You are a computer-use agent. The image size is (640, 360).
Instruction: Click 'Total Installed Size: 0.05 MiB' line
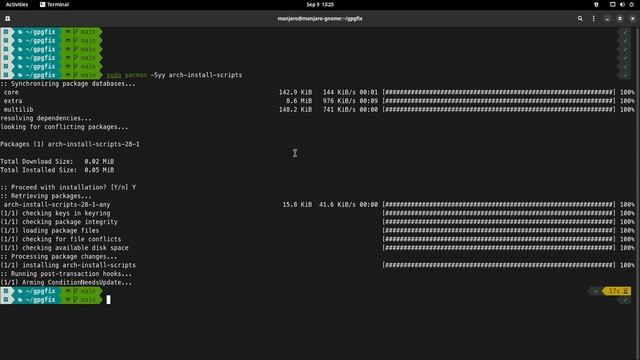pos(57,170)
